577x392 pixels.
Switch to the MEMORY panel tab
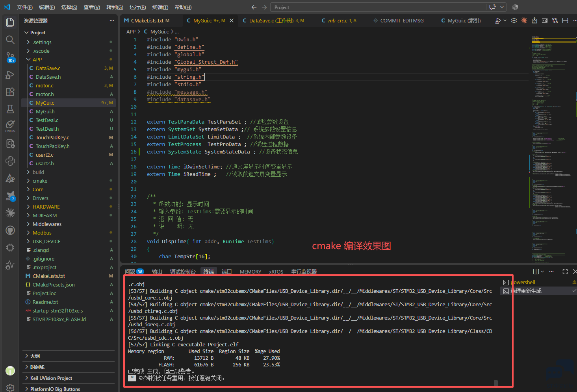point(250,272)
